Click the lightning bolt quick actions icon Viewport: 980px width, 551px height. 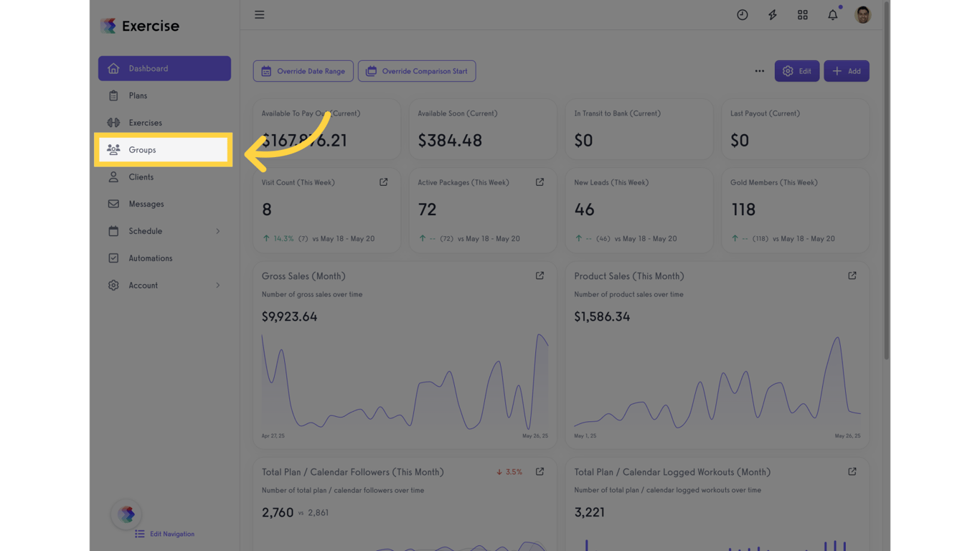[x=773, y=14]
